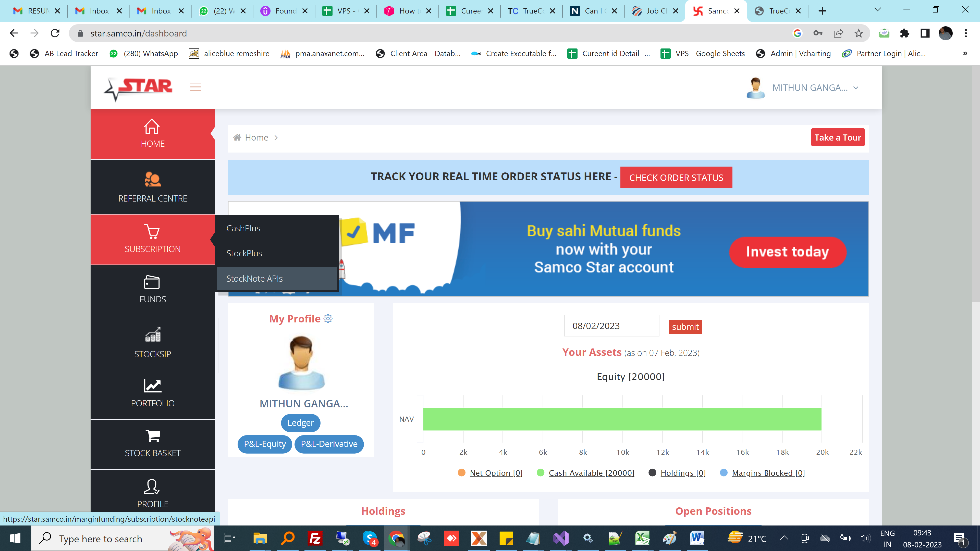Image resolution: width=980 pixels, height=551 pixels.
Task: Open the Subscription sidebar item
Action: click(153, 239)
